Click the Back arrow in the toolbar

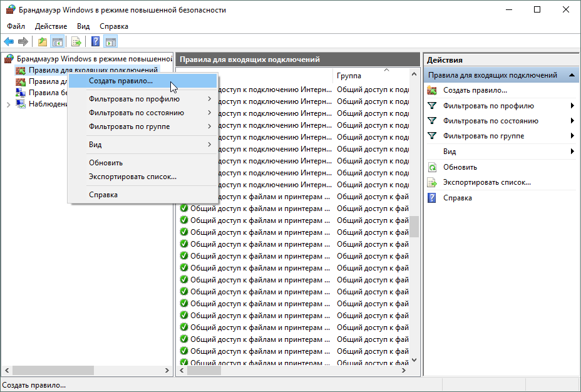[x=9, y=42]
